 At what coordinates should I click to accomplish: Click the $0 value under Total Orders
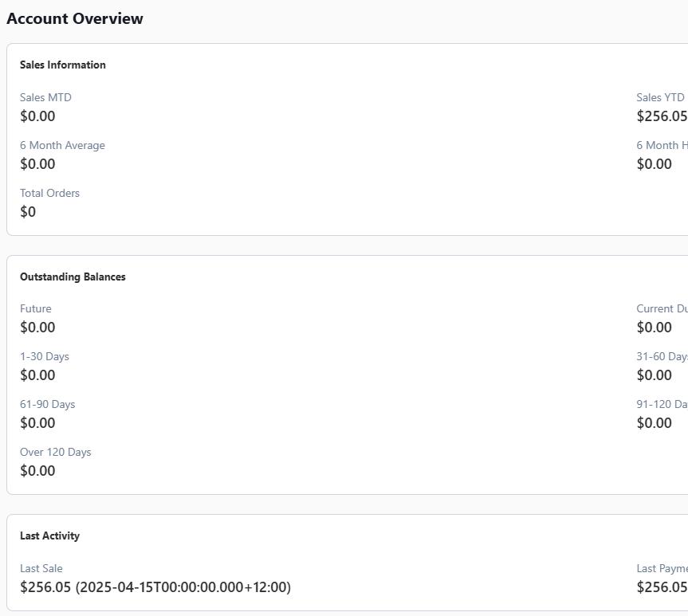click(28, 212)
